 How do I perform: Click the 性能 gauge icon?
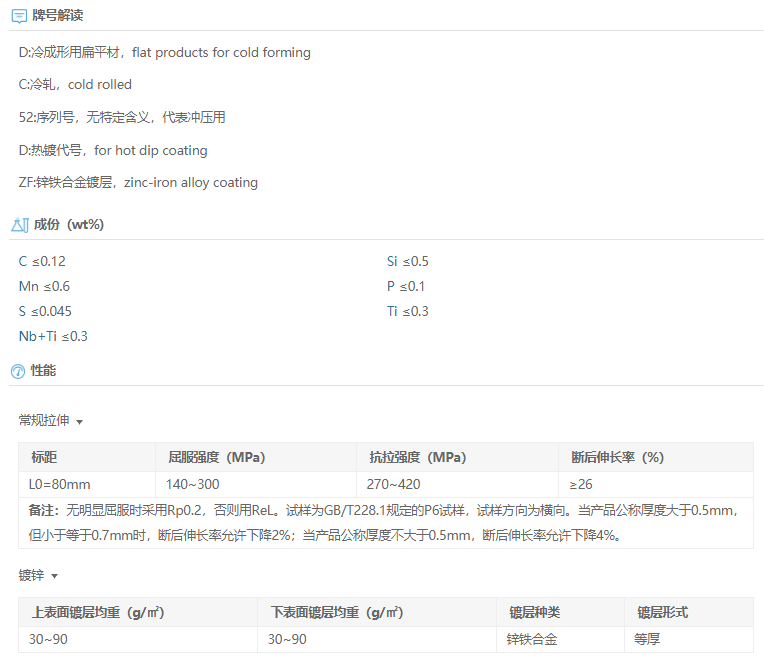(x=18, y=371)
